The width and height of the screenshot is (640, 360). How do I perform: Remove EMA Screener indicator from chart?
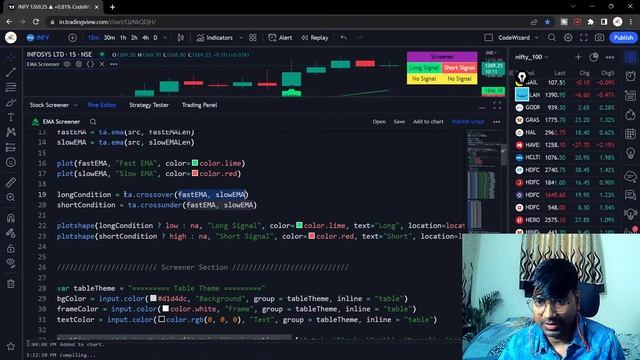102,64
